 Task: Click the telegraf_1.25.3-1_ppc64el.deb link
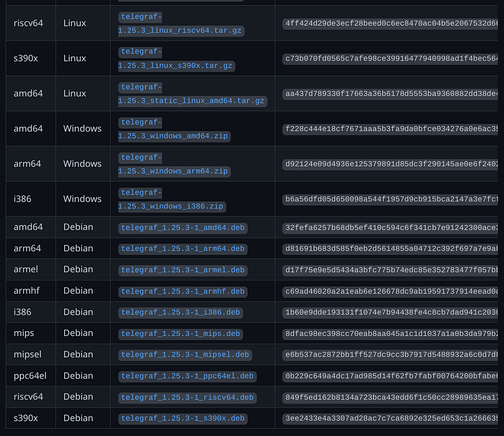(187, 376)
